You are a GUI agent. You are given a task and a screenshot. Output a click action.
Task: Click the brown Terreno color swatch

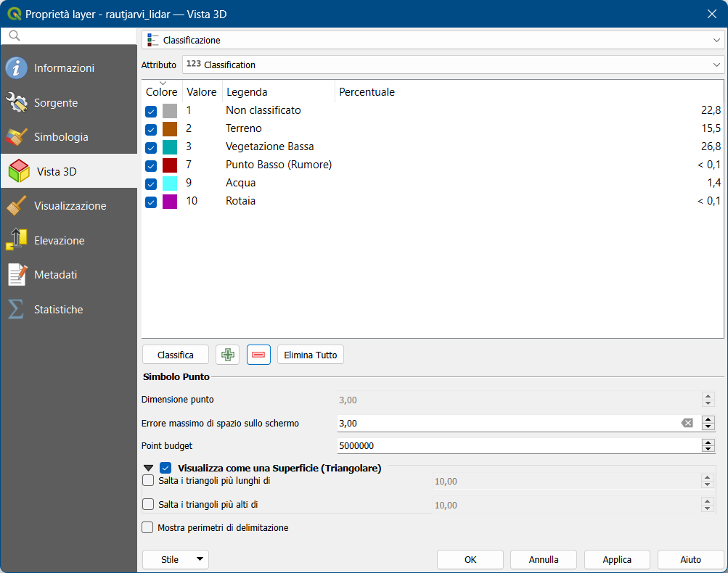(170, 129)
